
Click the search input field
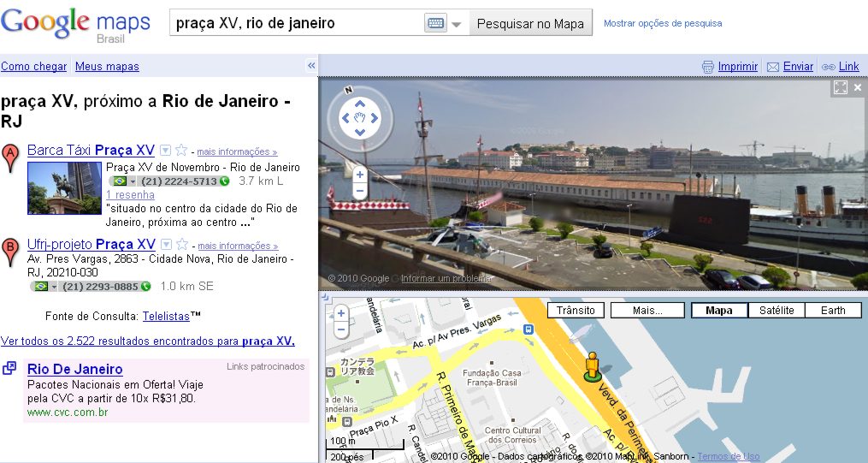pos(298,23)
